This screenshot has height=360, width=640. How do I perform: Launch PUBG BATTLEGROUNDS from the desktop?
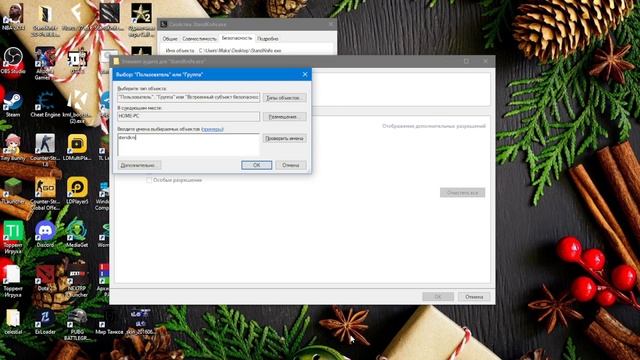click(77, 325)
